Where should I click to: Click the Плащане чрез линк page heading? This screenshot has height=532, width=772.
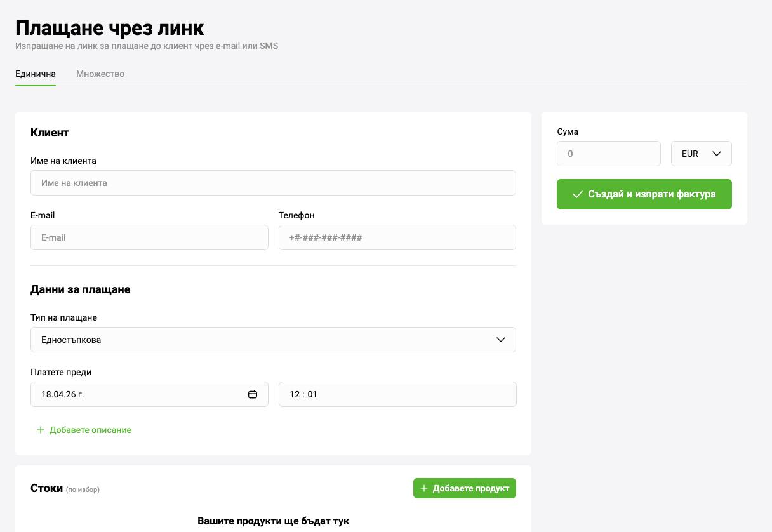click(x=110, y=29)
